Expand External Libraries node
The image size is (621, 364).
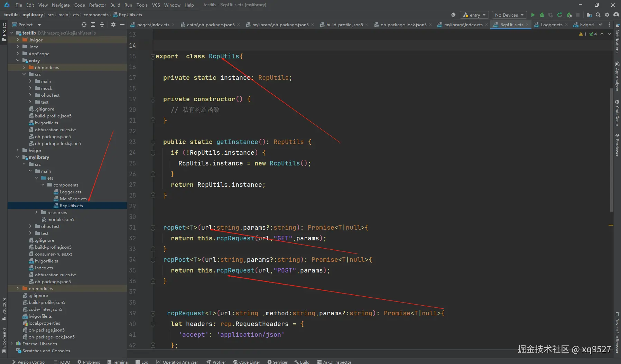(11, 344)
